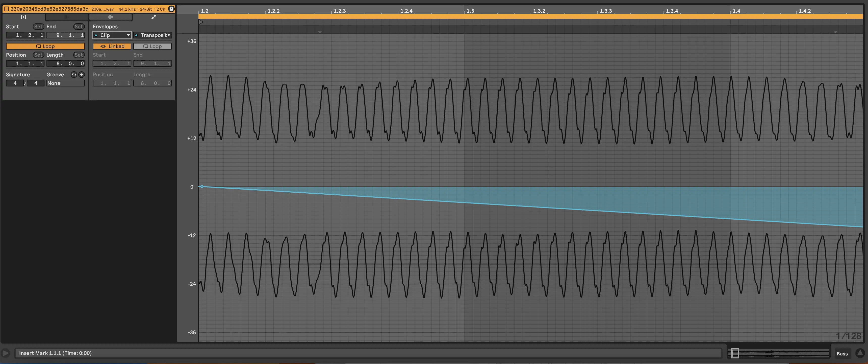Select the envelopes tab icon
Screen dimensions: 868x364
pyautogui.click(x=154, y=17)
